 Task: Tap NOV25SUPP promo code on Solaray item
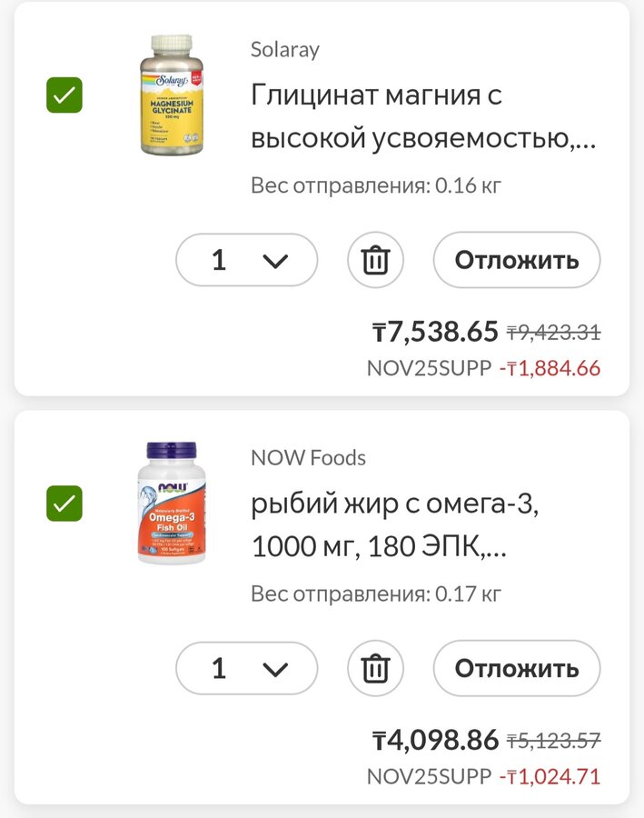(x=428, y=368)
